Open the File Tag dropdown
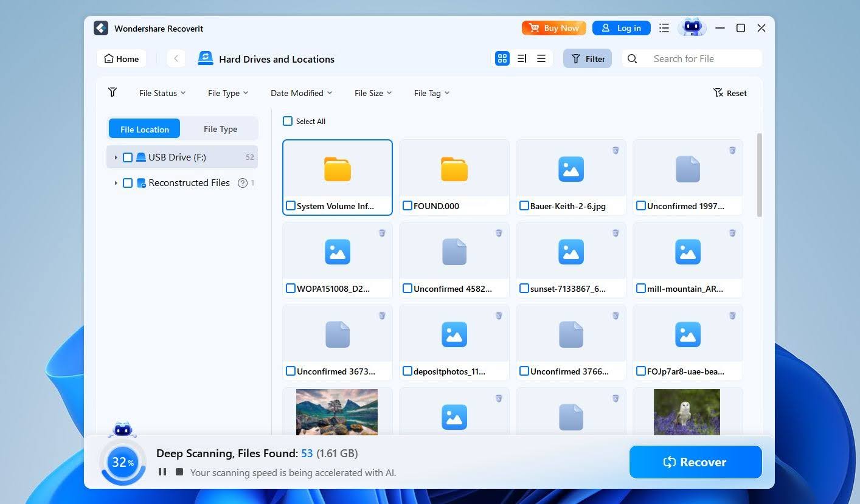This screenshot has width=860, height=504. [432, 93]
